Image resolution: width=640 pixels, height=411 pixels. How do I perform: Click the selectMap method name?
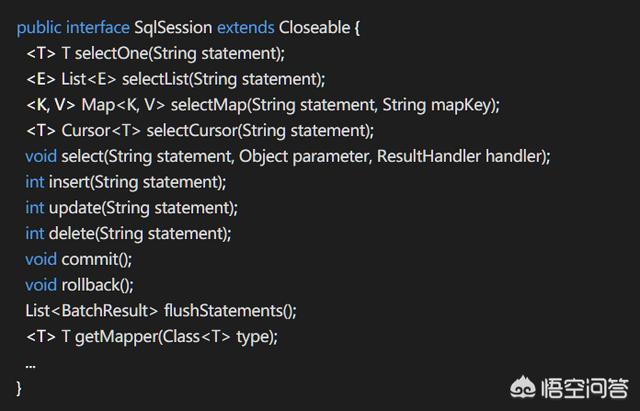pos(209,105)
